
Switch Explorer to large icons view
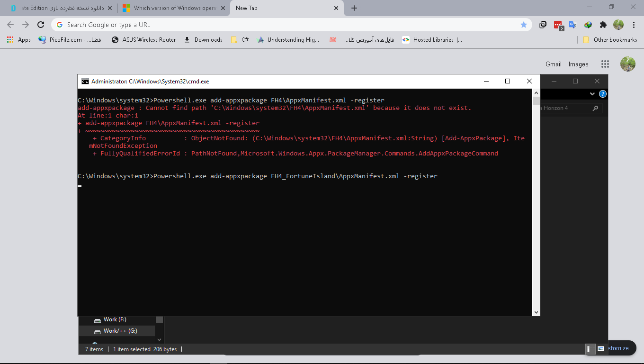(601, 349)
